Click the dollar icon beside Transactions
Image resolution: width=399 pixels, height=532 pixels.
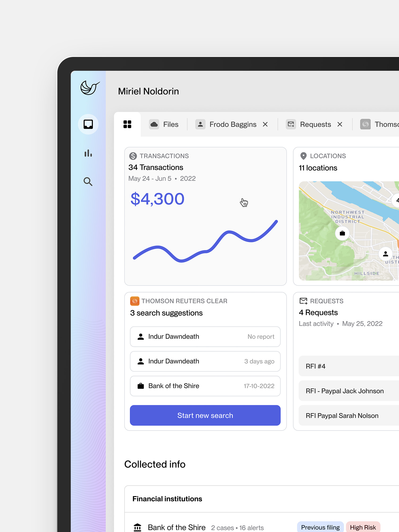pos(133,156)
